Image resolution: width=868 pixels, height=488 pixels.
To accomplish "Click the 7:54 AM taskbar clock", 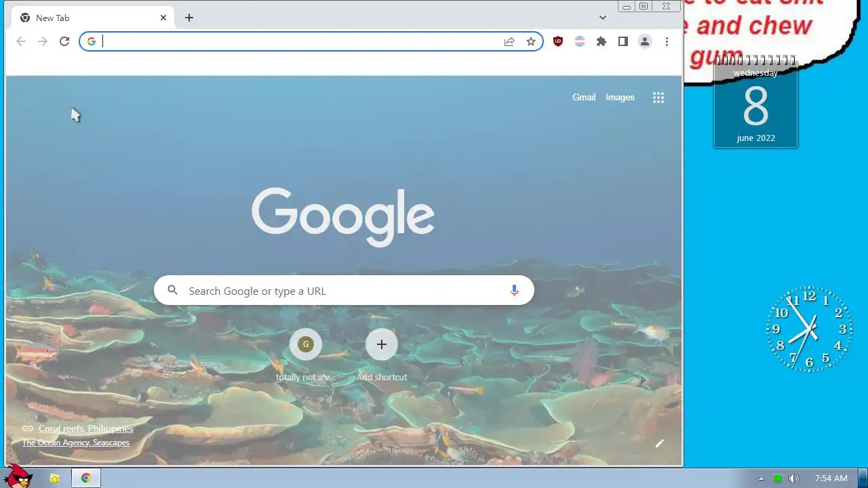I will pos(831,479).
